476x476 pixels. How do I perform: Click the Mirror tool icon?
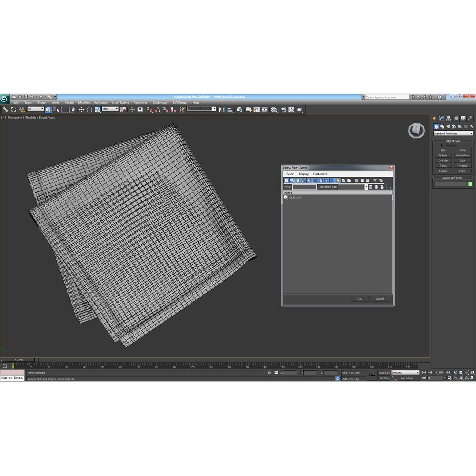tap(222, 110)
